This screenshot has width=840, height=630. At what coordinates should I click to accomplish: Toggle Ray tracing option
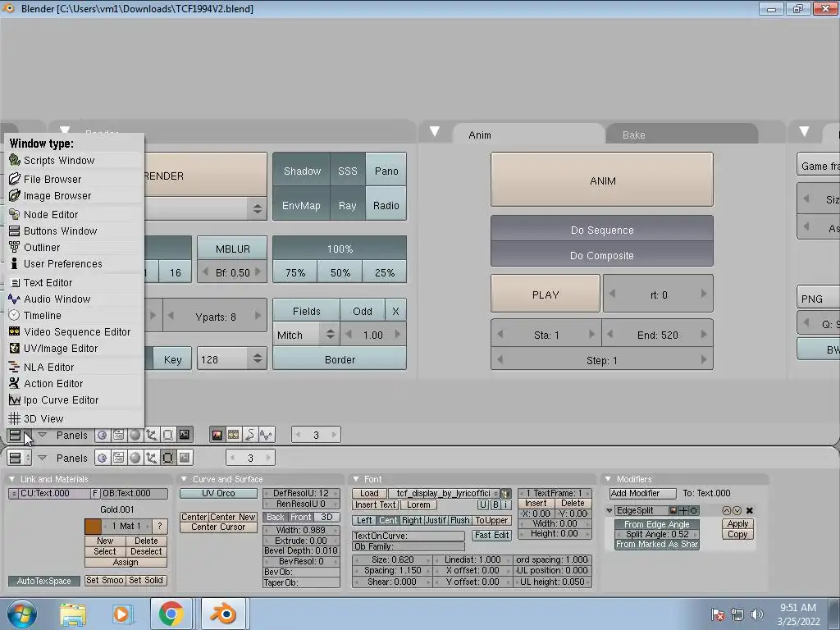coord(347,205)
